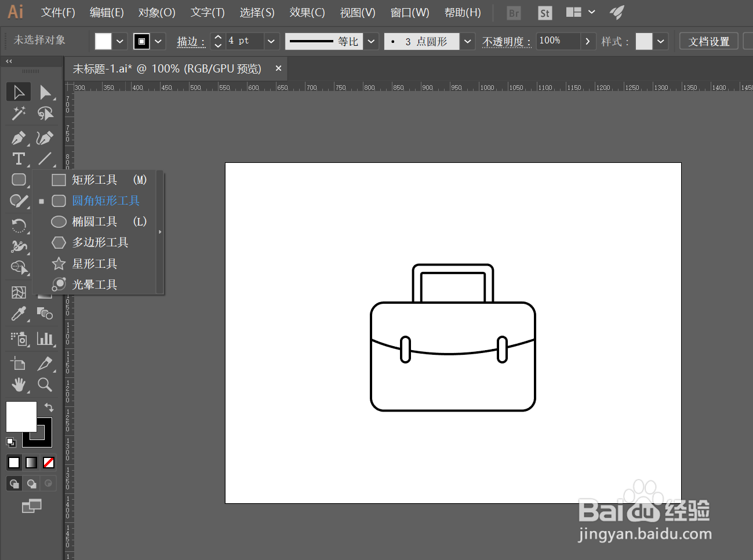The image size is (753, 560).
Task: Choose 椭圆工具 from the flyout menu
Action: 94,221
